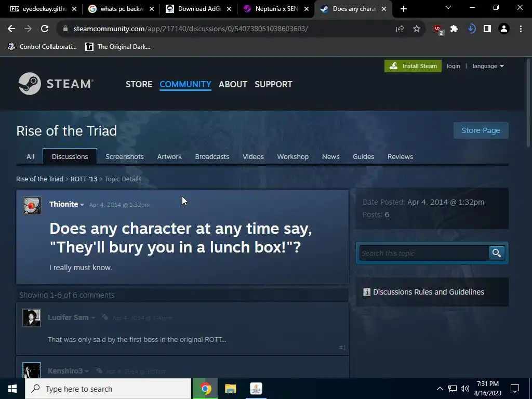Viewport: 532px width, 399px height.
Task: Click the login link
Action: point(453,66)
